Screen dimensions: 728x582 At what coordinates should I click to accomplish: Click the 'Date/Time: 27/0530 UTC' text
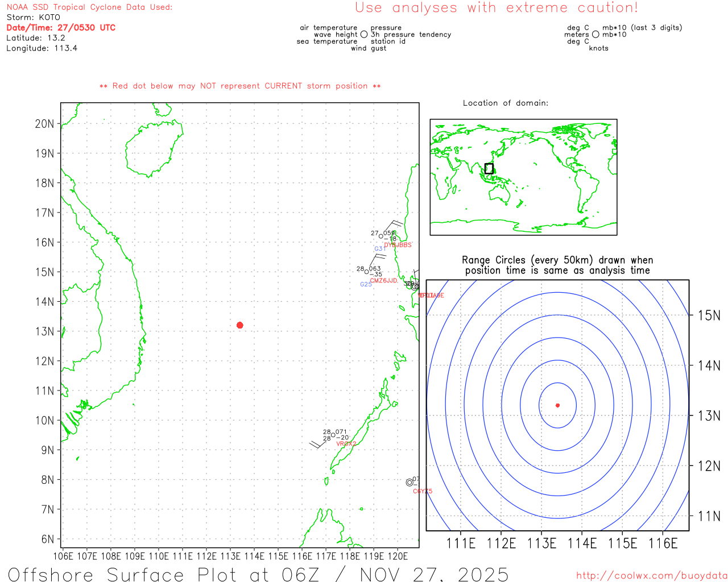click(x=61, y=27)
